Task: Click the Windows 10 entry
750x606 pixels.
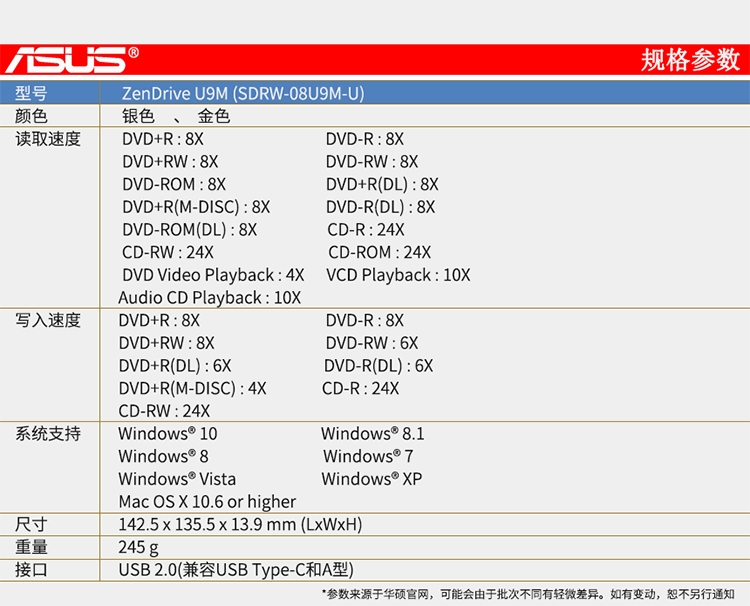Action: (168, 433)
